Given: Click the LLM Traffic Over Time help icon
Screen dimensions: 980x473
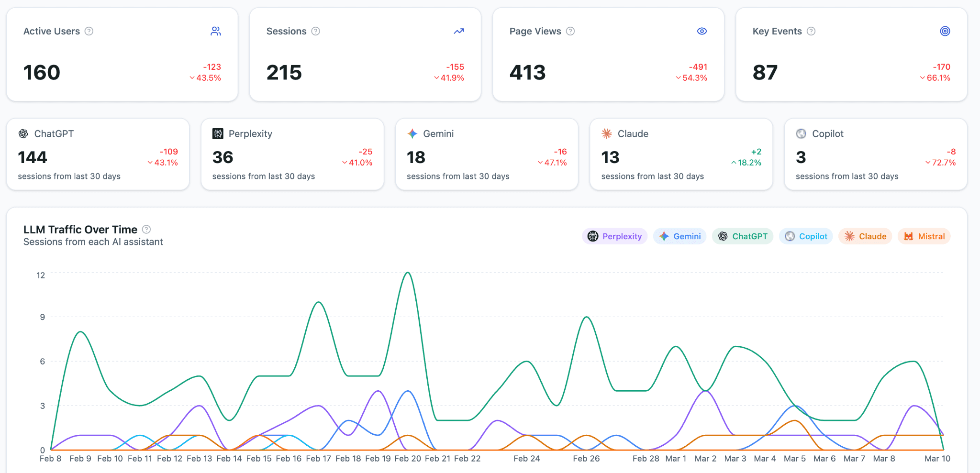Looking at the screenshot, I should pos(146,230).
